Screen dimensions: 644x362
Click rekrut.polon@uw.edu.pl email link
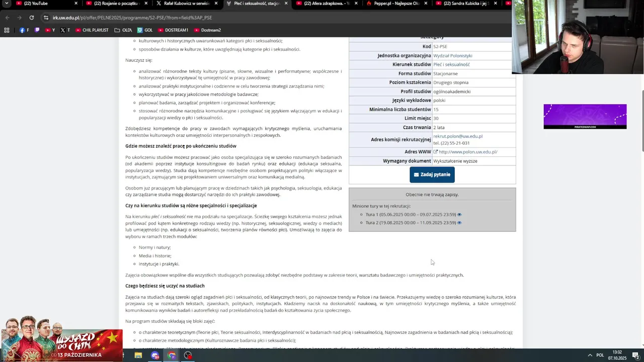pos(458,136)
